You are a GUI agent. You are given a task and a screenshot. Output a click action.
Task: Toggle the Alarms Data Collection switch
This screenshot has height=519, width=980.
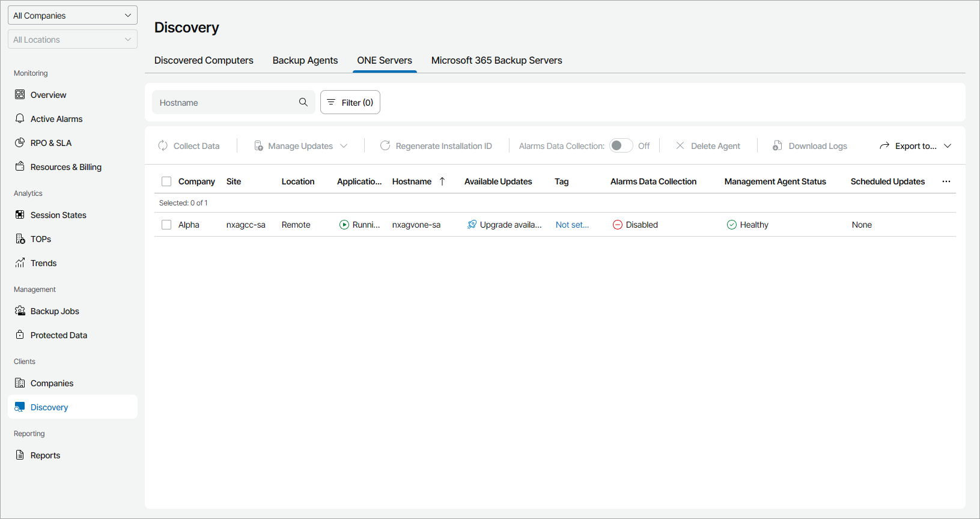click(621, 146)
